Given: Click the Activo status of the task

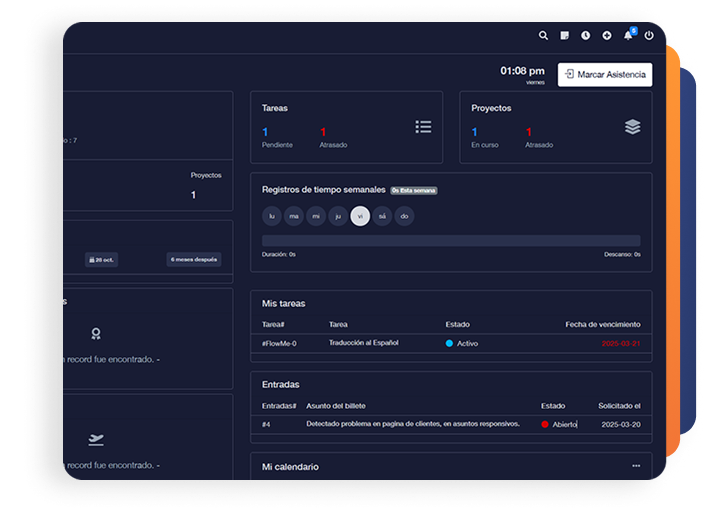Looking at the screenshot, I should click(x=462, y=344).
